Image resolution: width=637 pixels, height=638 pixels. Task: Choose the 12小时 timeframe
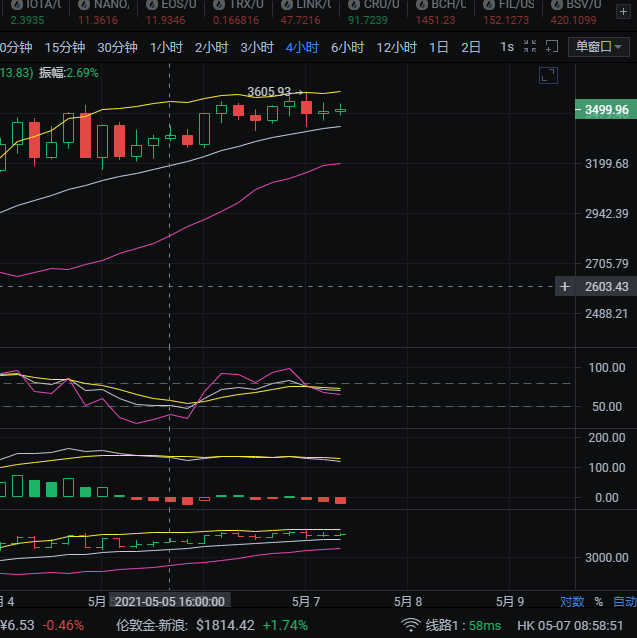(396, 47)
